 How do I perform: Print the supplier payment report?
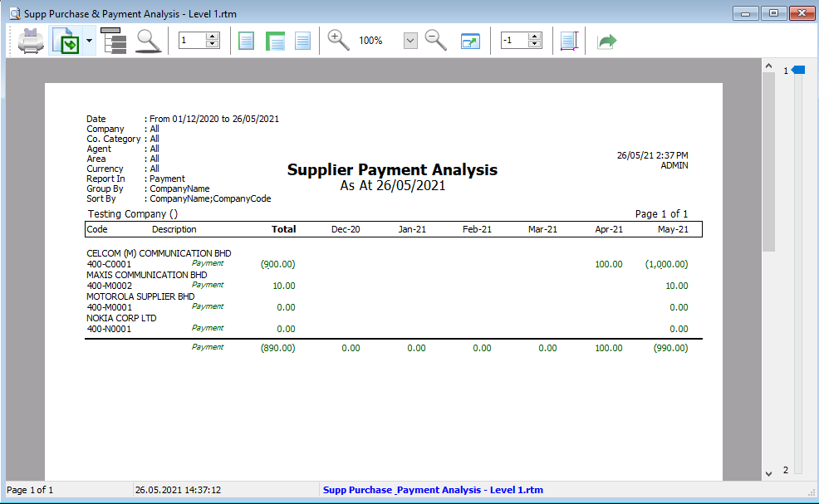point(31,40)
